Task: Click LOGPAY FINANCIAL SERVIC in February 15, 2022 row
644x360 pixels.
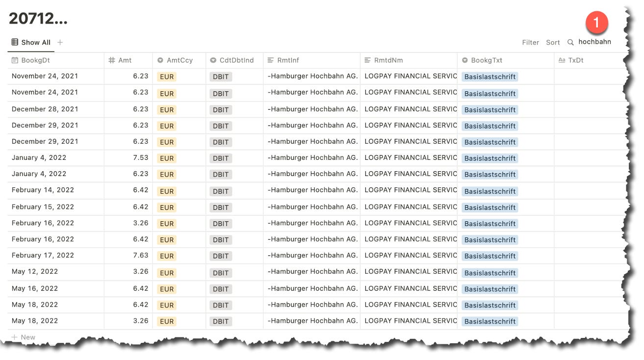Action: click(x=411, y=207)
